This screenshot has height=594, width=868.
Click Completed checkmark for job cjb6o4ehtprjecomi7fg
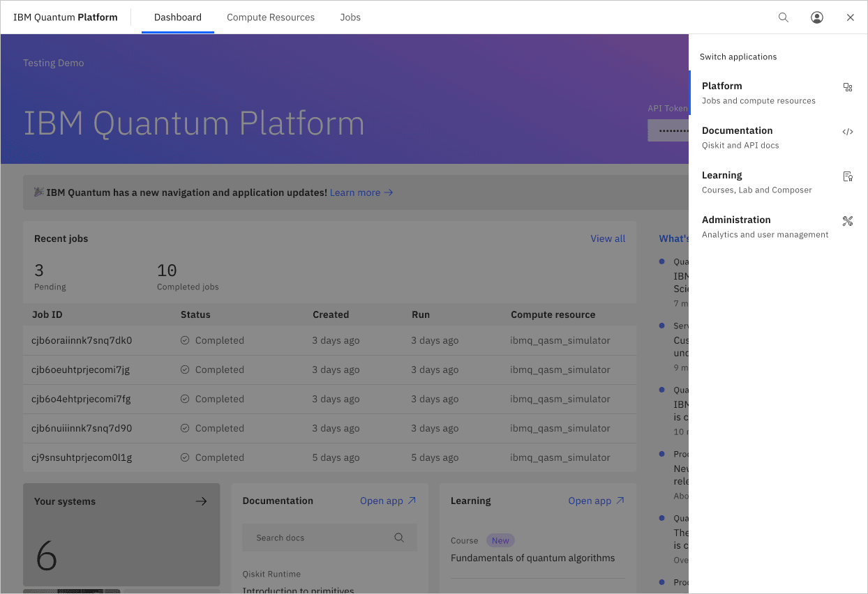point(185,399)
